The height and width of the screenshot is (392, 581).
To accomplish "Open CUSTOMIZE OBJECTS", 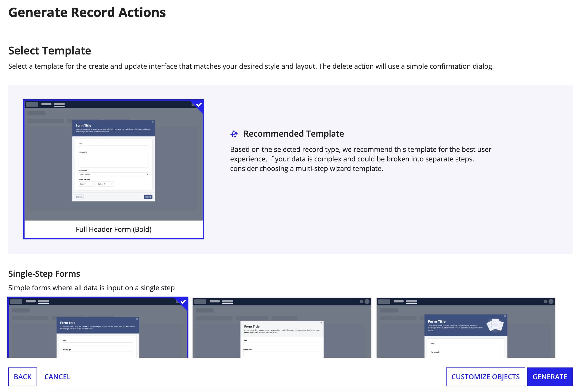I will [x=485, y=377].
